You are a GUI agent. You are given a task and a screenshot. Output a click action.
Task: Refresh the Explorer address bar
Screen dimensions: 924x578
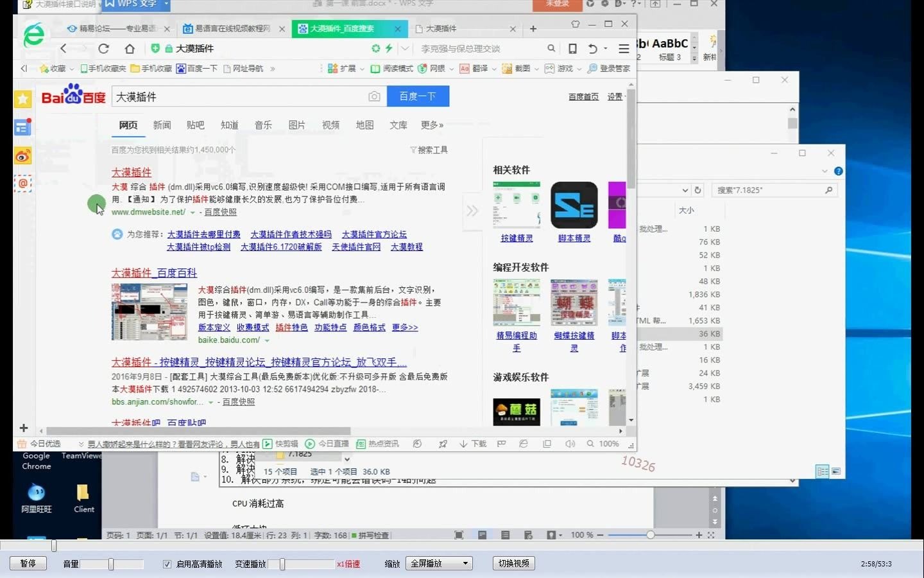point(697,190)
